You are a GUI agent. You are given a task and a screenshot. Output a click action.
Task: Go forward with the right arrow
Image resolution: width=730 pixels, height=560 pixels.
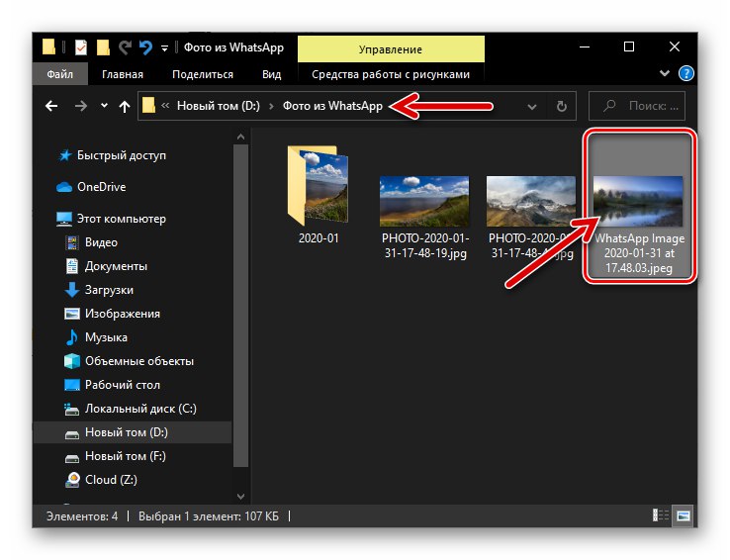tap(81, 106)
